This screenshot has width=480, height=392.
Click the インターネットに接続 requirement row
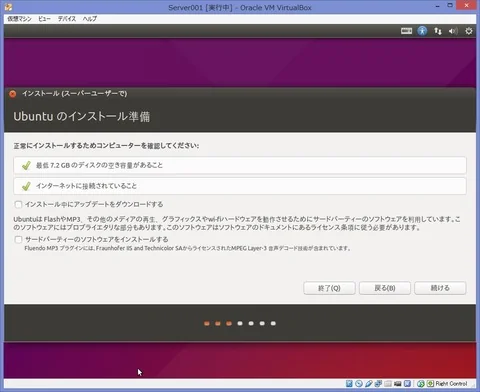click(x=240, y=186)
